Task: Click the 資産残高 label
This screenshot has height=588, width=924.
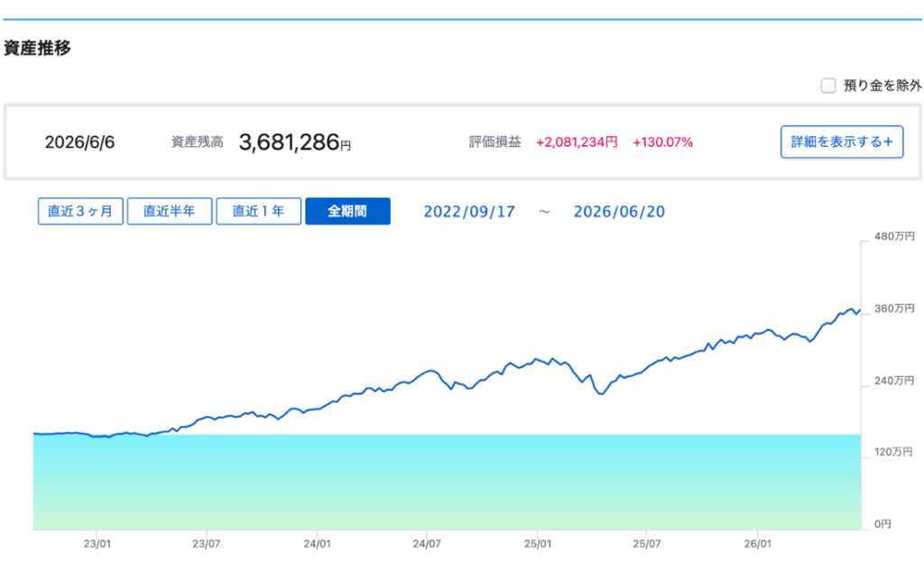Action: point(197,142)
